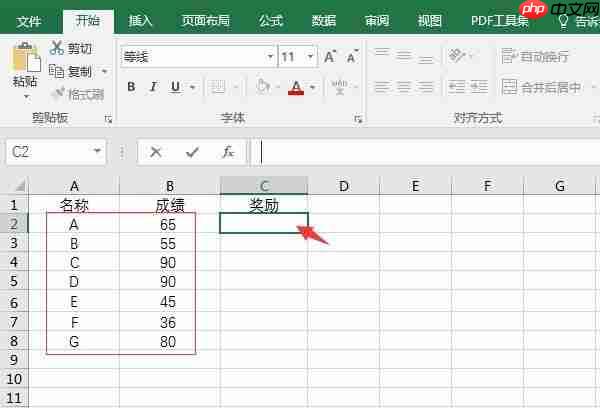Click Align Left icon
Screen dimensions: 600x408
381,87
